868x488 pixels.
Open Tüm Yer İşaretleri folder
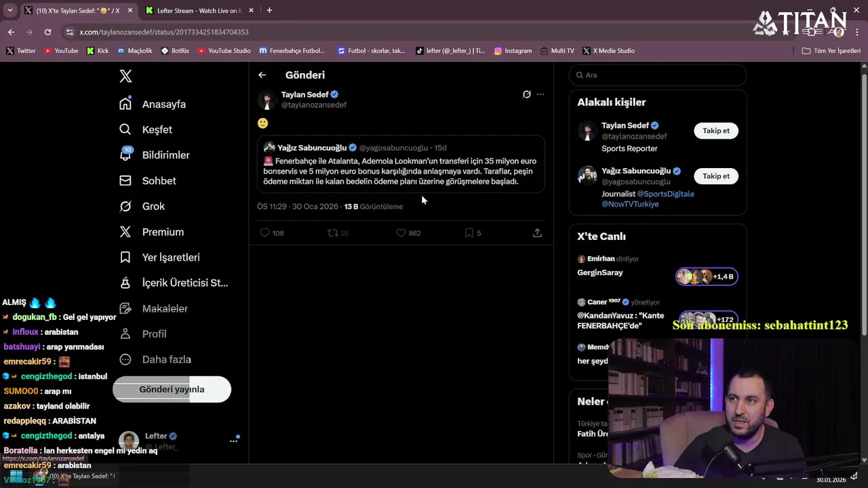pos(831,51)
